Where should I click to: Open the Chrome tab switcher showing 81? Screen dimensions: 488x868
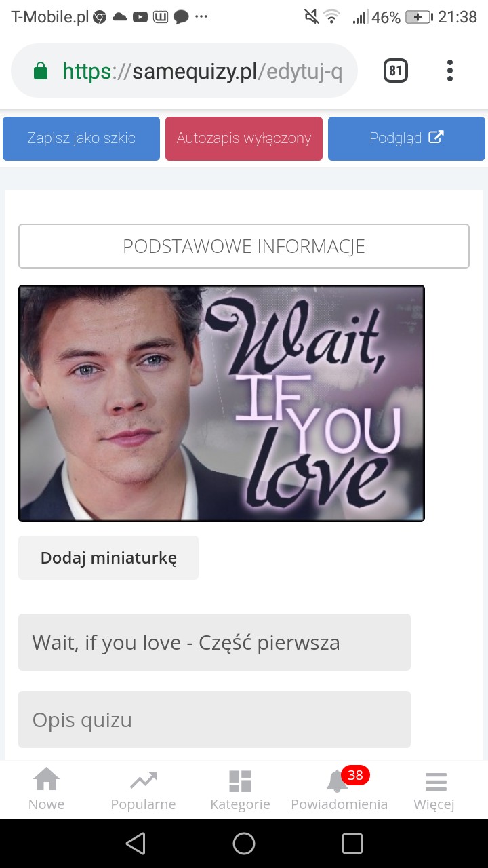[396, 71]
